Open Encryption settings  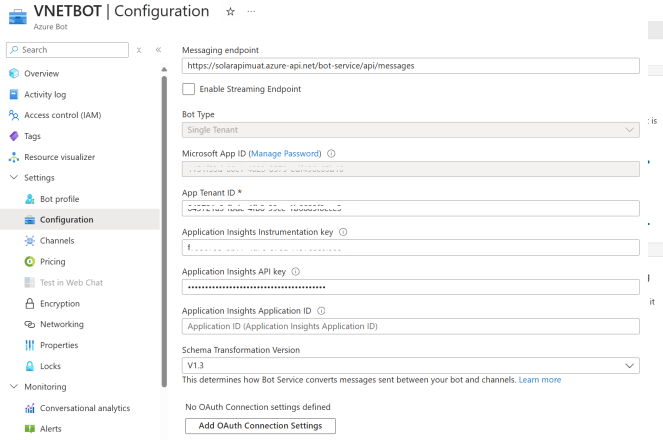[x=60, y=303]
